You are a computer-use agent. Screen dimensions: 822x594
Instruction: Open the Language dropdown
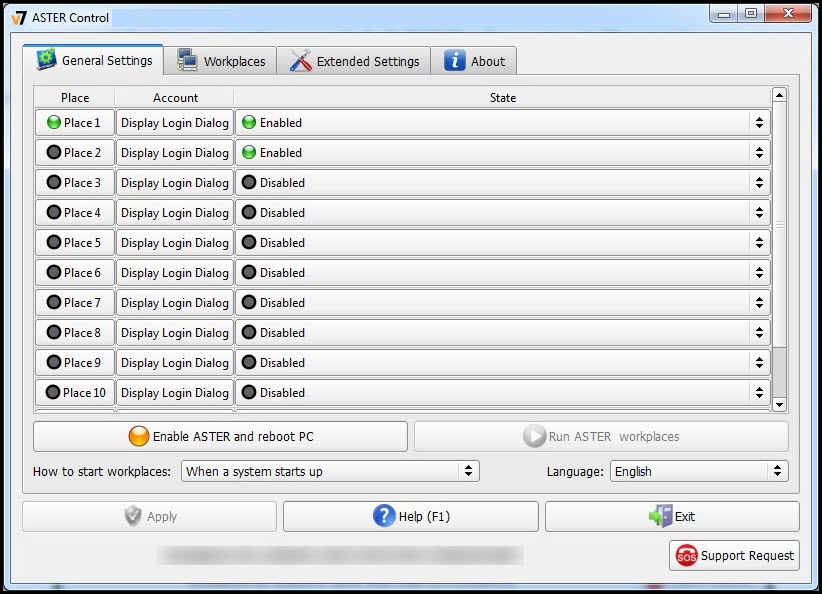pos(699,471)
